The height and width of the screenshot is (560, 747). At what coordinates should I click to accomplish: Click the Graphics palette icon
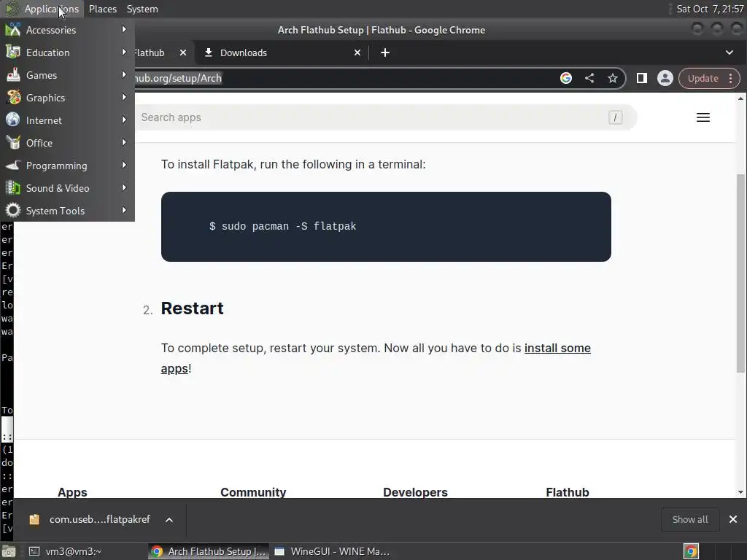(x=13, y=97)
